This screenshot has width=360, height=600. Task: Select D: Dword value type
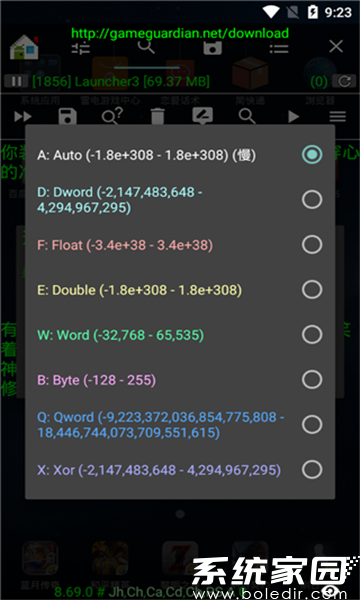[x=180, y=200]
